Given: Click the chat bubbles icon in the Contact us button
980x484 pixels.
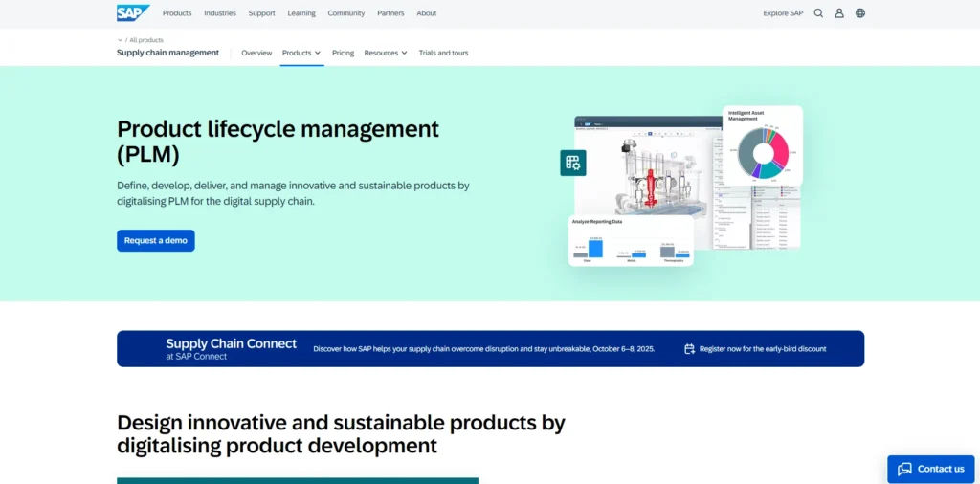Looking at the screenshot, I should pyautogui.click(x=904, y=469).
